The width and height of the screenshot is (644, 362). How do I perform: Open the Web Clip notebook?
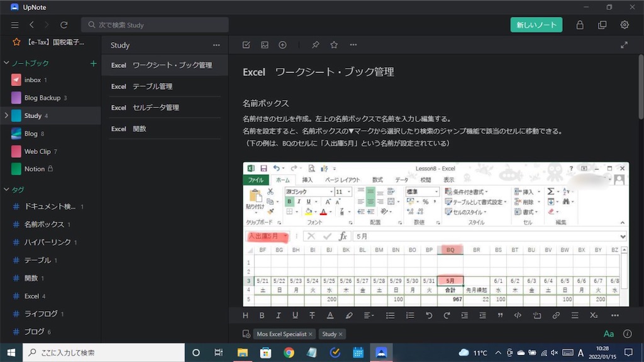click(x=50, y=151)
